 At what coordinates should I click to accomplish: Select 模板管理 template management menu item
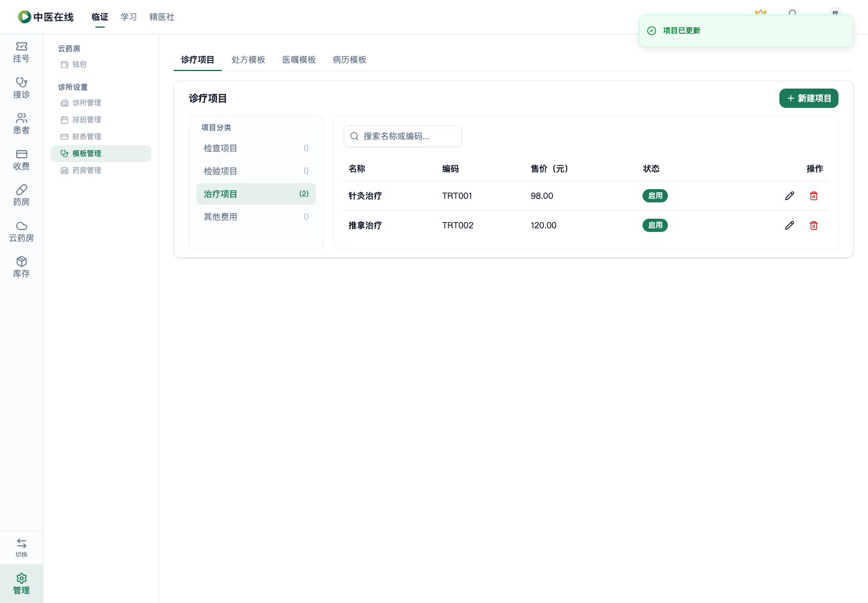click(x=101, y=154)
